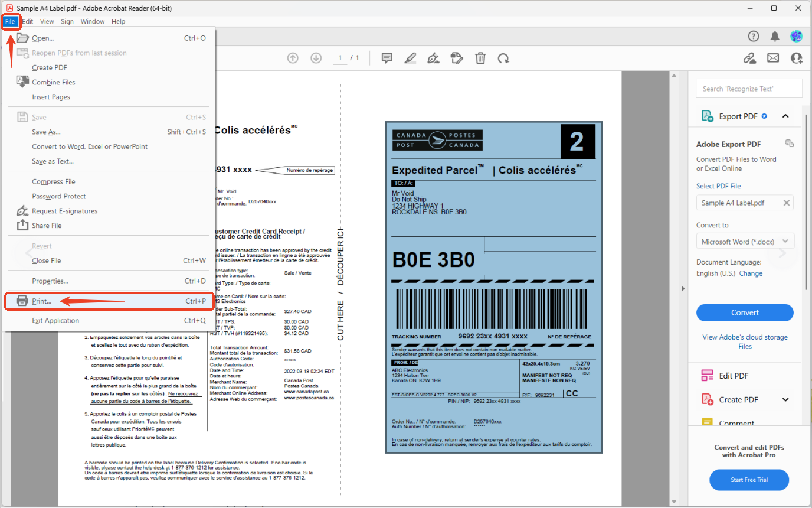Click the Export PDF tool icon
Viewport: 812px width, 508px height.
coord(707,116)
